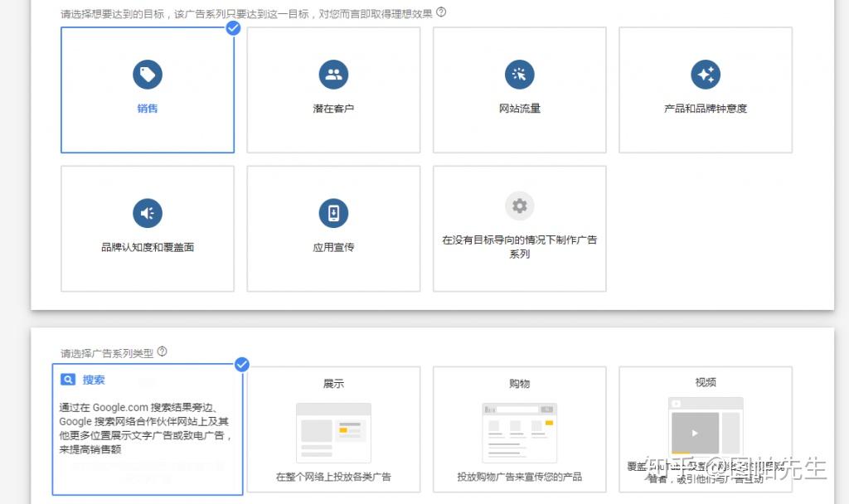Click the 品牌认知度和覆盖面 megaphone icon

coord(148,213)
